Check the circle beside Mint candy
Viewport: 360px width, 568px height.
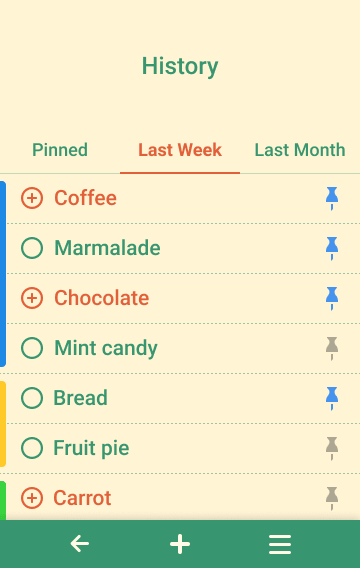point(32,348)
